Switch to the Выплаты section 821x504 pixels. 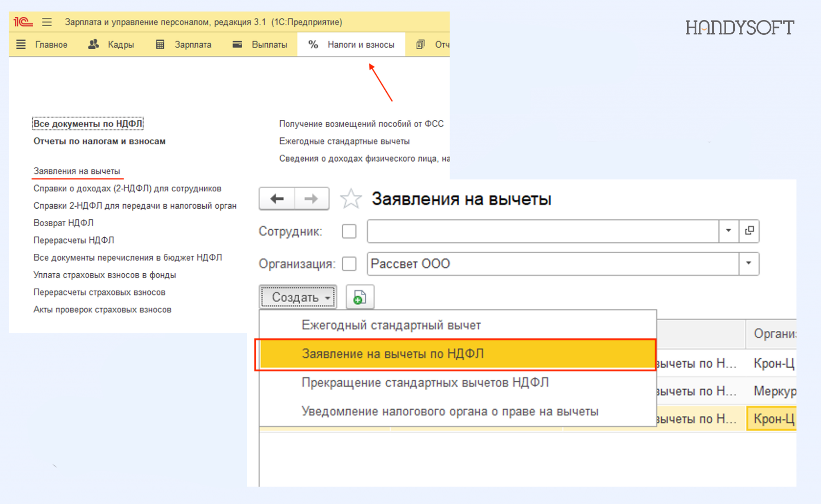click(269, 45)
